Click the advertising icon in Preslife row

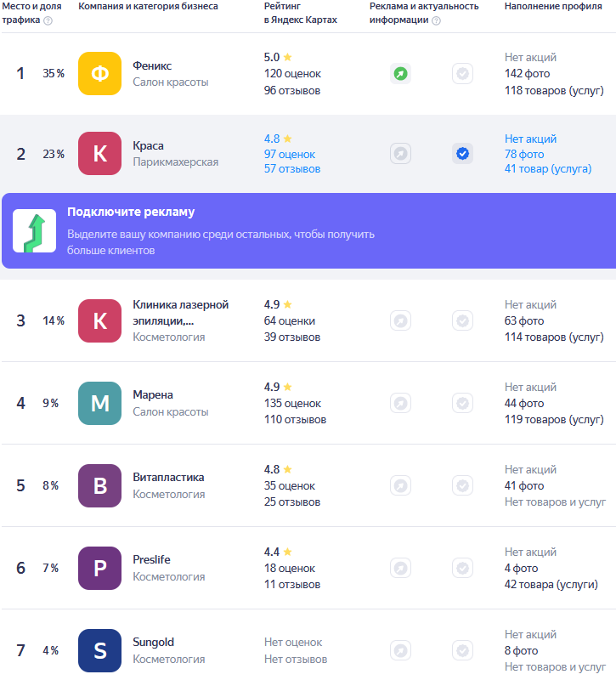click(400, 568)
